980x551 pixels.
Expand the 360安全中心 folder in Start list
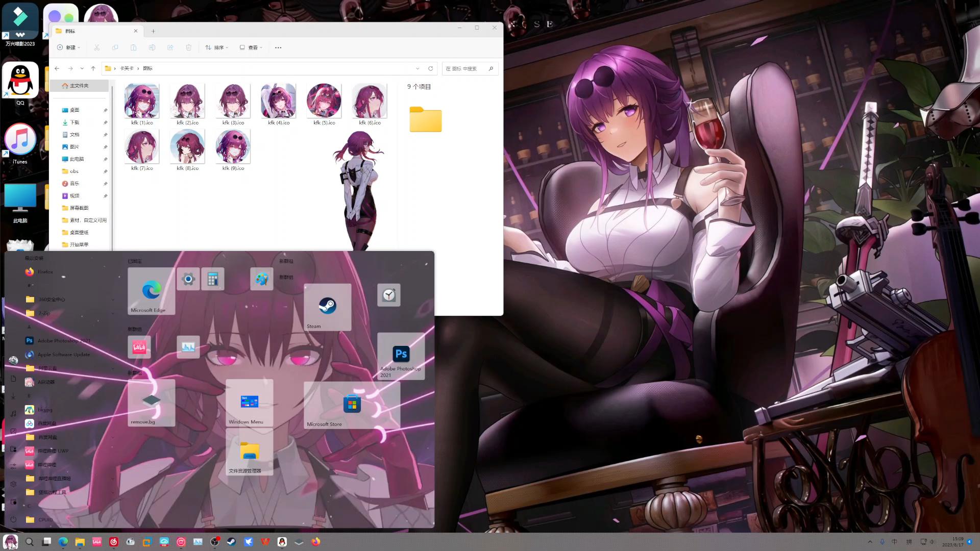[x=52, y=299]
